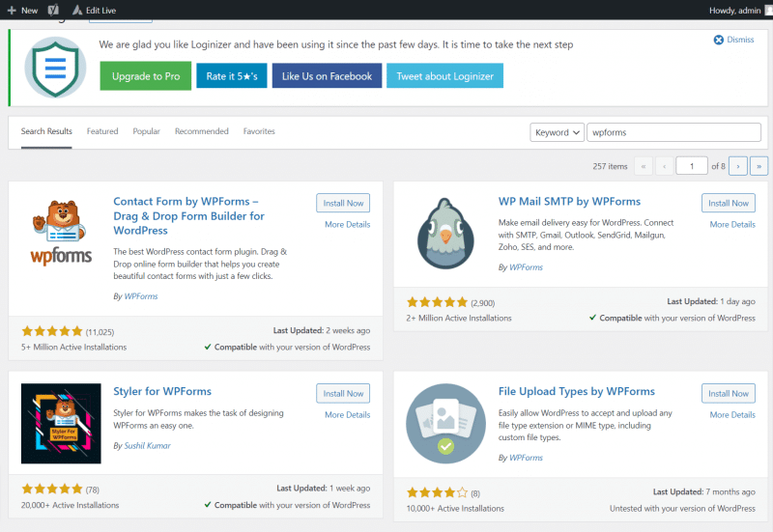The width and height of the screenshot is (773, 532).
Task: View More Details for File Upload Types
Action: point(732,415)
